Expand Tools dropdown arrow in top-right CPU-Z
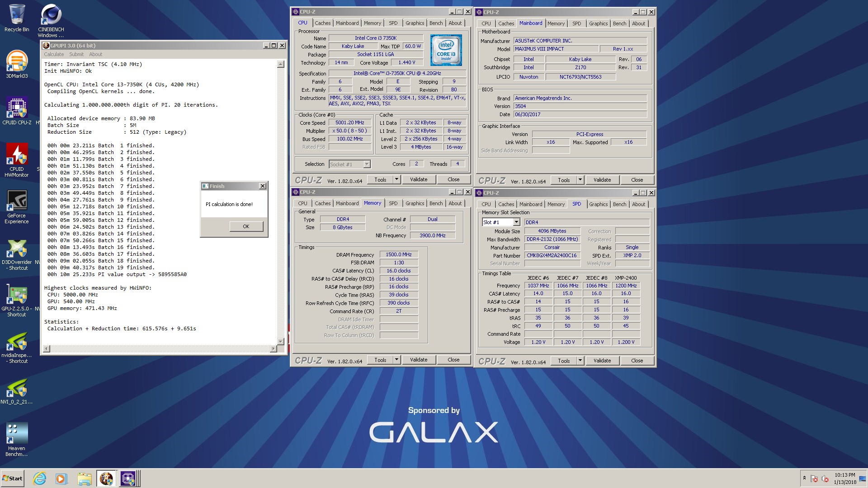The height and width of the screenshot is (488, 868). click(580, 180)
